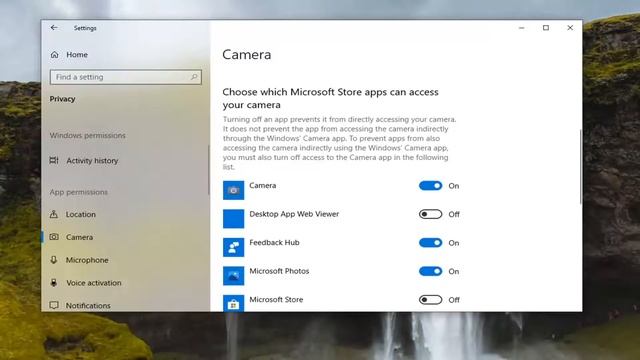
Task: Click the main page vertical scrollbar
Action: [x=580, y=167]
